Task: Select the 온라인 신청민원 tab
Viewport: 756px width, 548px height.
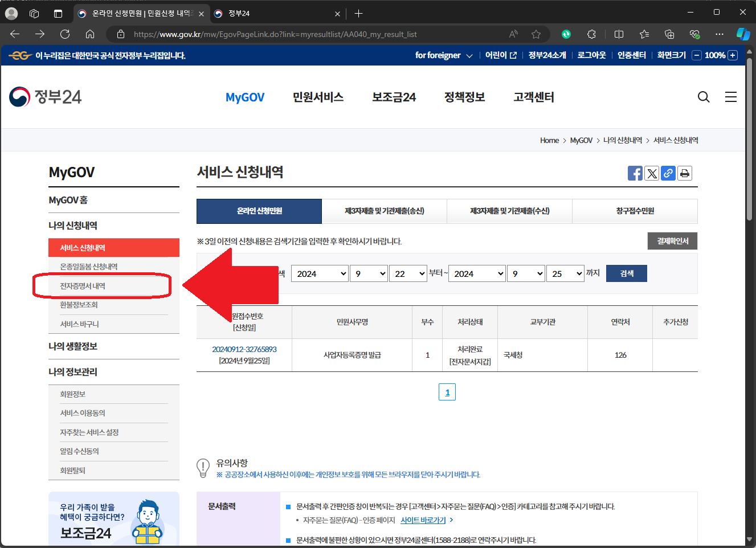Action: 259,211
